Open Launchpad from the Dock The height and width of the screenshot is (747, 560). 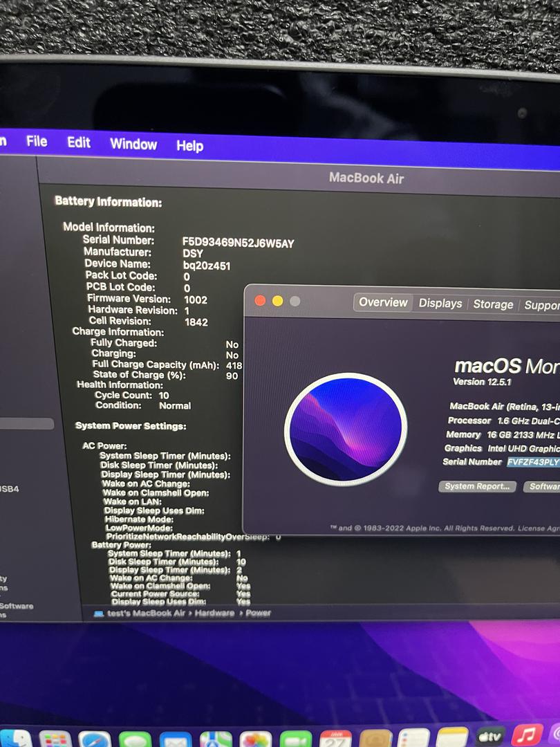(56, 739)
